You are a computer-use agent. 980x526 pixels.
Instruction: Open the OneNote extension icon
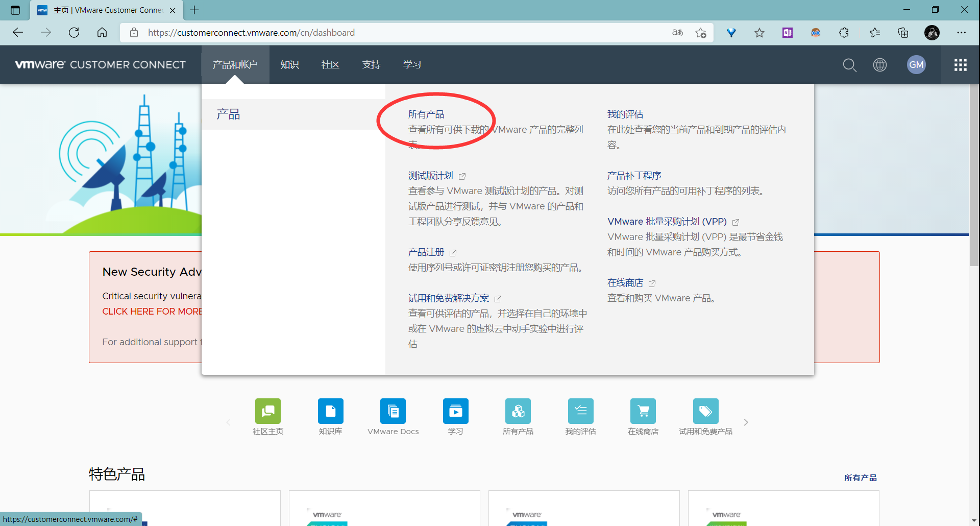(x=788, y=33)
